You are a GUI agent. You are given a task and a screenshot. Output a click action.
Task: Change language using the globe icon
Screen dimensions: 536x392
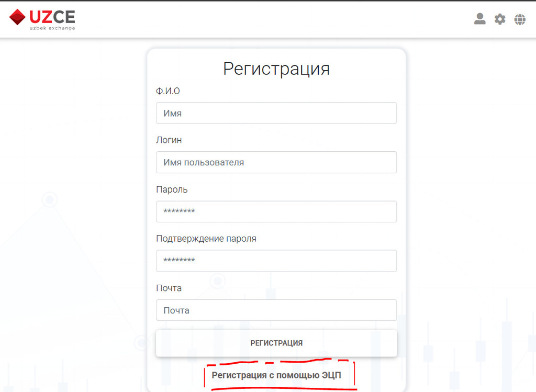tap(520, 19)
